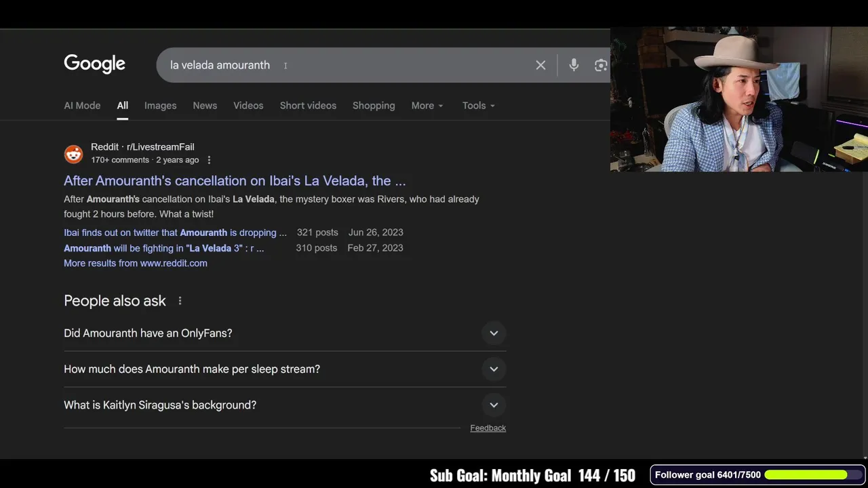This screenshot has height=488, width=868.
Task: Click the Feedback link
Action: tap(488, 428)
